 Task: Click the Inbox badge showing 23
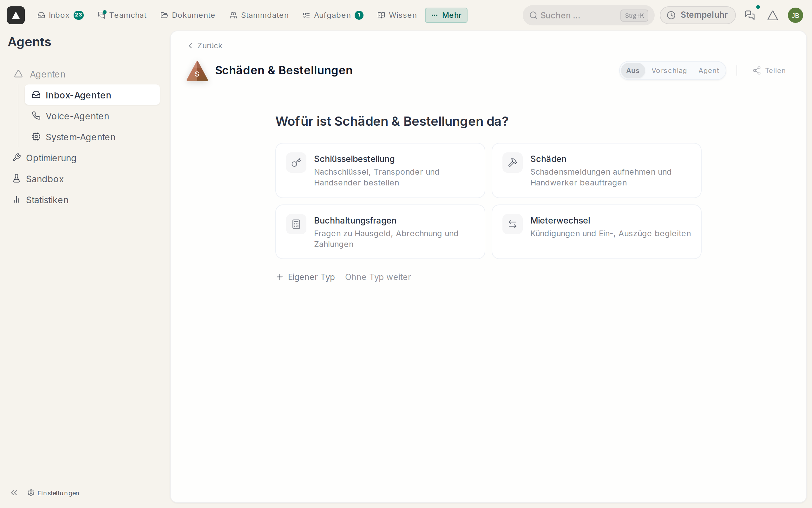click(79, 15)
